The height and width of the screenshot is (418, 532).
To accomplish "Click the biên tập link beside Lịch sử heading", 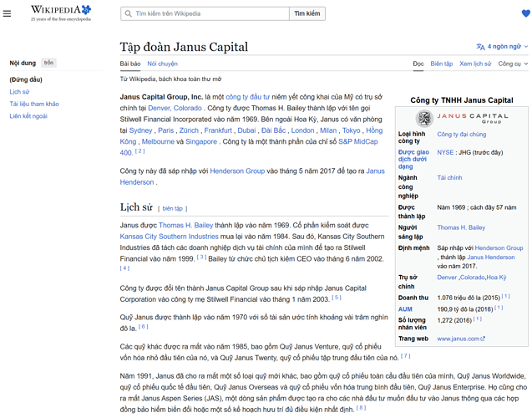I will (172, 208).
